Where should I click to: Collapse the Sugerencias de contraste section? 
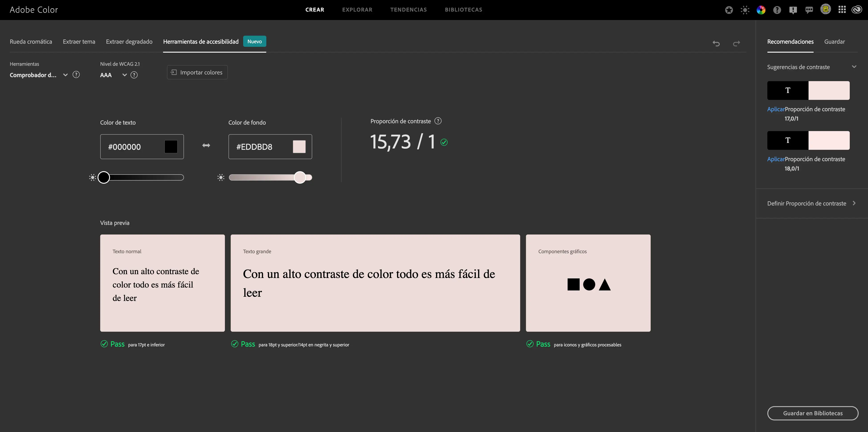point(854,67)
